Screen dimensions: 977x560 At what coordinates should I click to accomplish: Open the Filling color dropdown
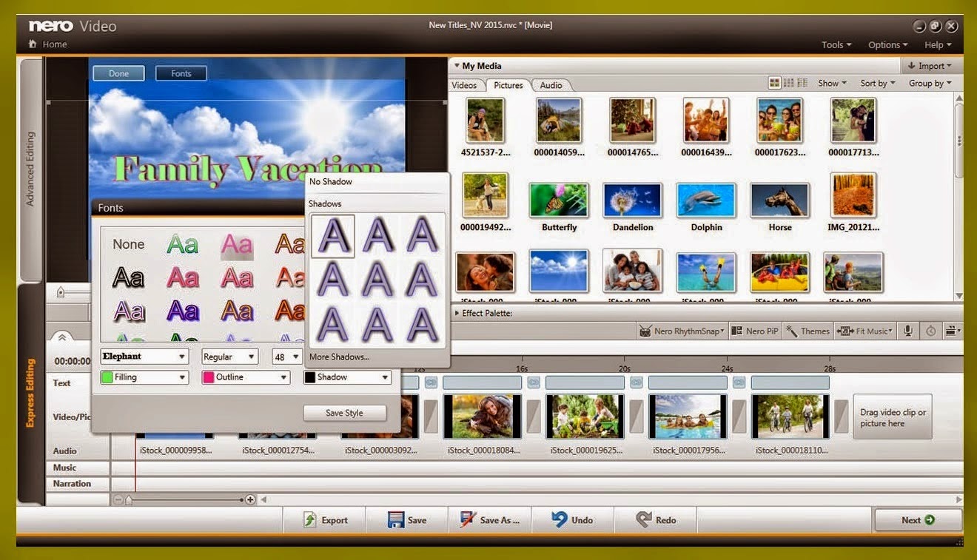(x=144, y=377)
